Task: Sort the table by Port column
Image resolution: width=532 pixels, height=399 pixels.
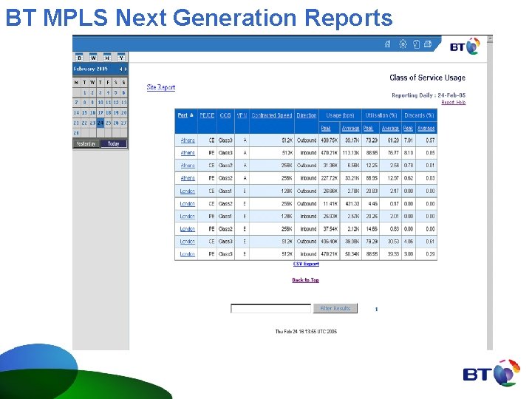Action: [x=183, y=115]
